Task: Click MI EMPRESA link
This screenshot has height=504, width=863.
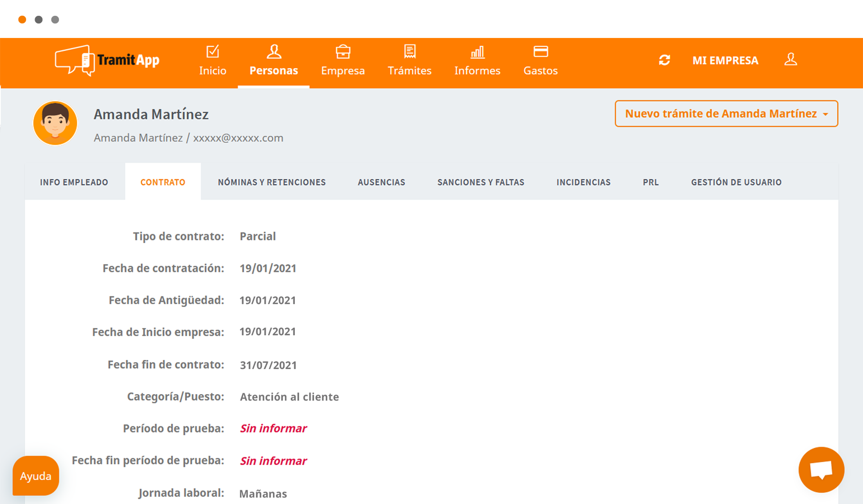Action: click(725, 61)
